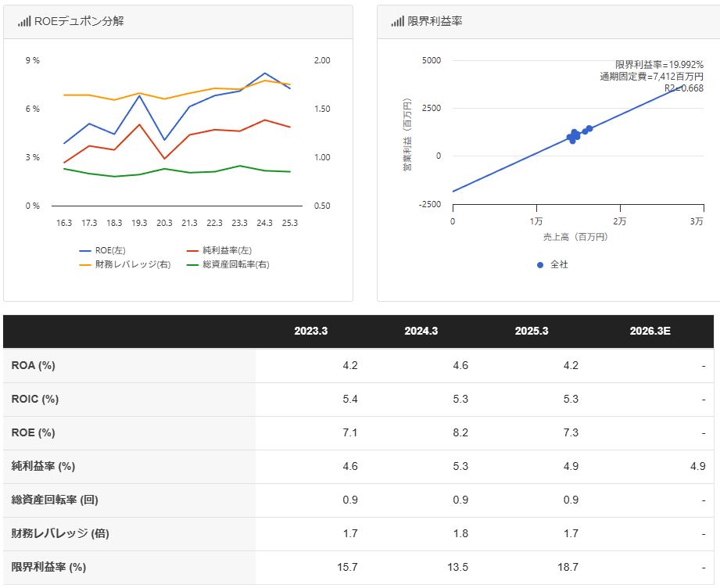Toggle 総資産回転率(右) legend entry
Image resolution: width=720 pixels, height=588 pixels.
tap(227, 265)
